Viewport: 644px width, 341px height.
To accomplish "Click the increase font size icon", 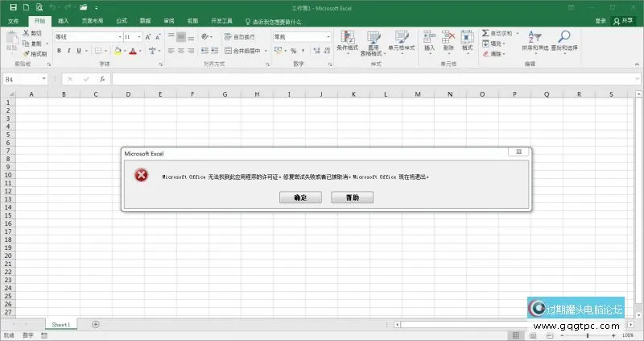I will (148, 37).
